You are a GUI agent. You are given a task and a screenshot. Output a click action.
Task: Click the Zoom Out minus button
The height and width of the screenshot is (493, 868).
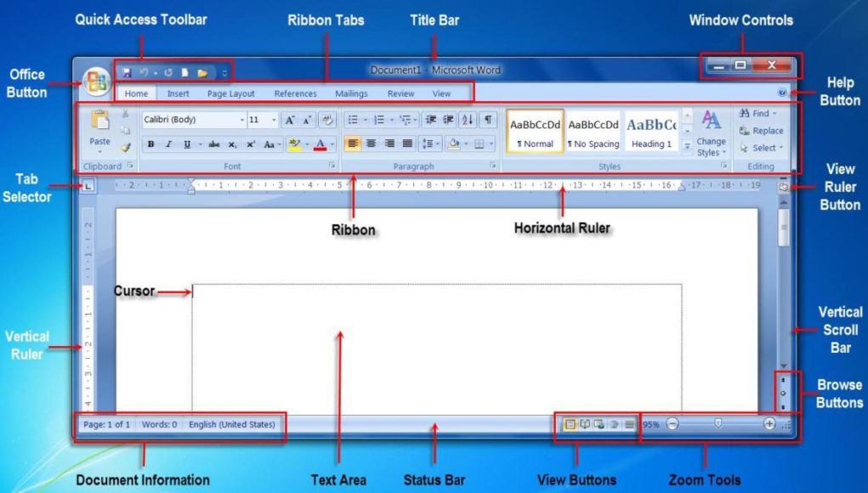pyautogui.click(x=672, y=424)
